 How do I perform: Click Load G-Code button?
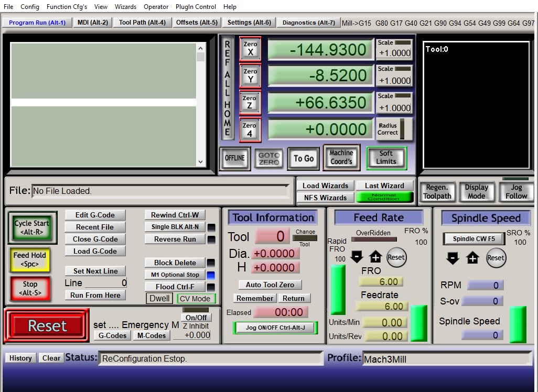tap(95, 251)
